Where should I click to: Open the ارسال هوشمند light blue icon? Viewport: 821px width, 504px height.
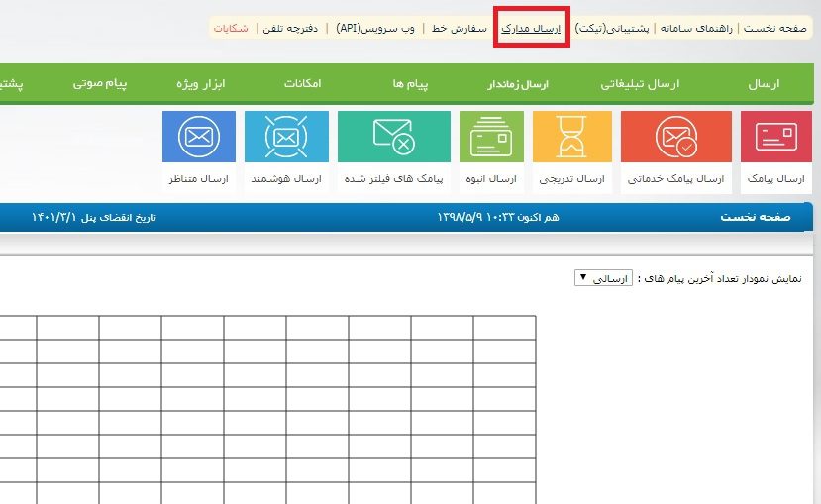(286, 137)
